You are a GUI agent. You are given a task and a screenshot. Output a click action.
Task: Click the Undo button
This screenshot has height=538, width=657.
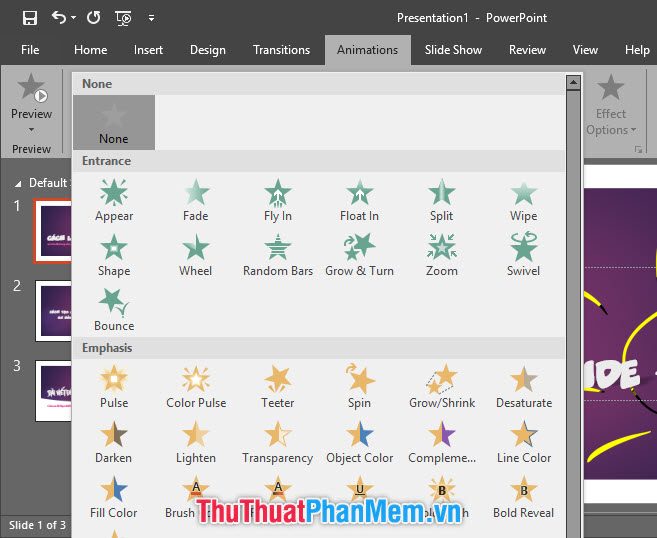click(59, 17)
